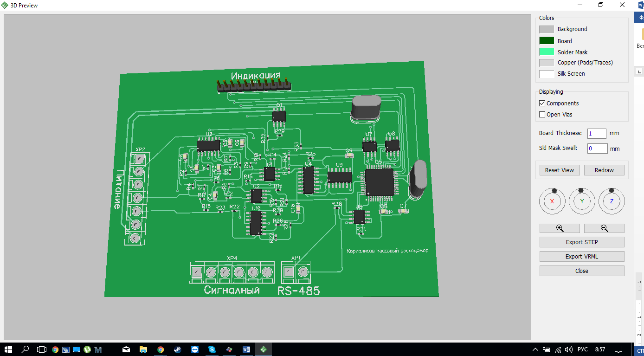Click the Сигналный silkscreen label on board

click(232, 290)
